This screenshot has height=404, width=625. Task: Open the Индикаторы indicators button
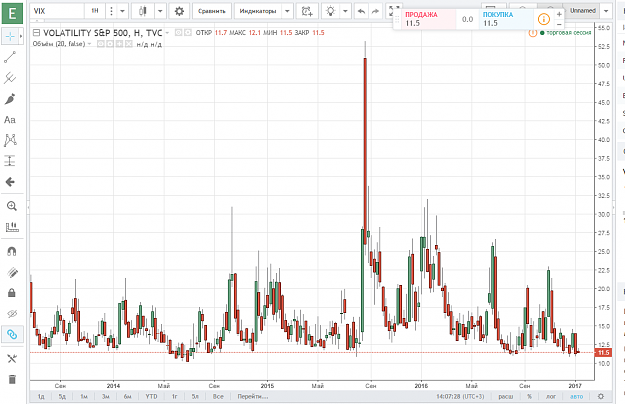coord(257,11)
